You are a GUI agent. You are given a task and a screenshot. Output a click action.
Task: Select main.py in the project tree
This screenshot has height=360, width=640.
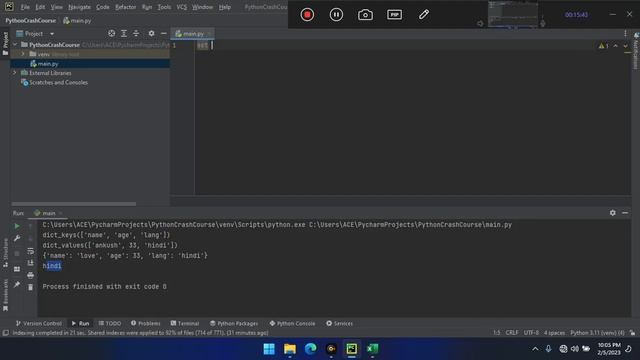coord(48,64)
